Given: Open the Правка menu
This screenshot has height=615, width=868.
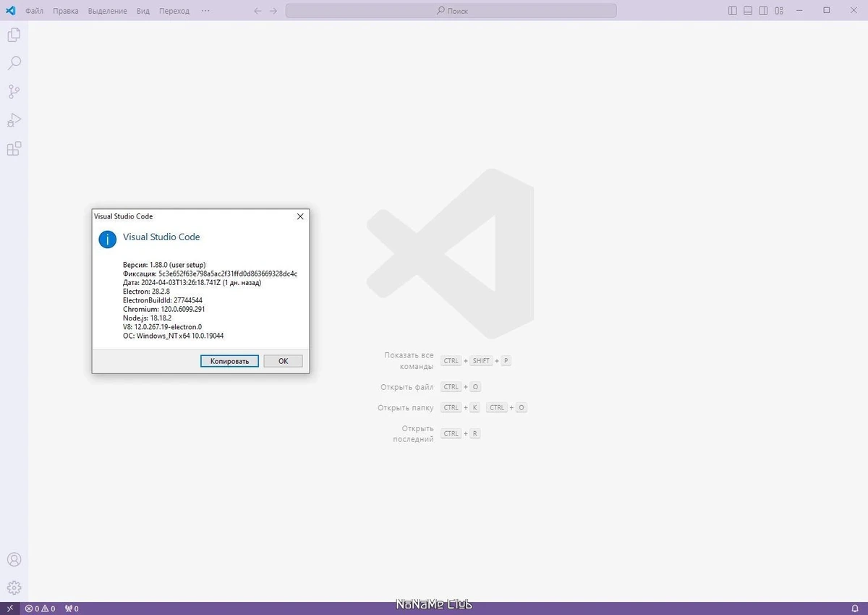Looking at the screenshot, I should [66, 11].
